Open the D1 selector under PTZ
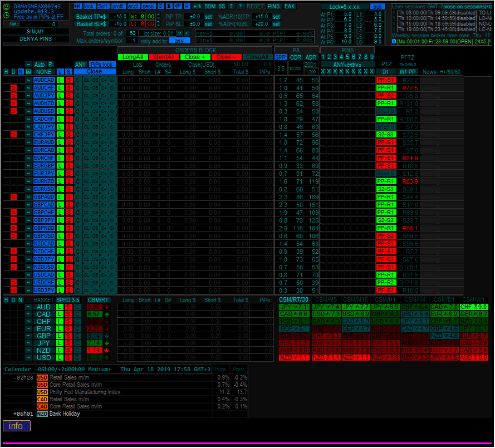The width and height of the screenshot is (495, 448). [x=386, y=72]
